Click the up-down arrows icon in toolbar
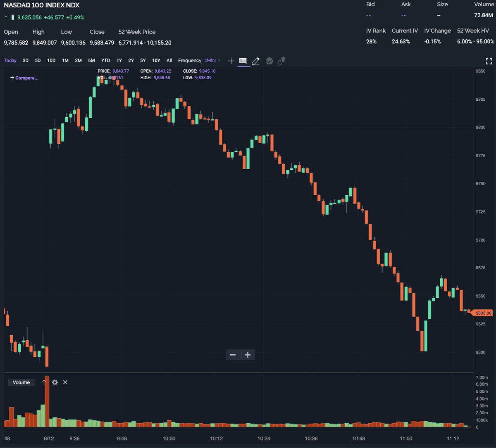The image size is (496, 448). coord(281,61)
